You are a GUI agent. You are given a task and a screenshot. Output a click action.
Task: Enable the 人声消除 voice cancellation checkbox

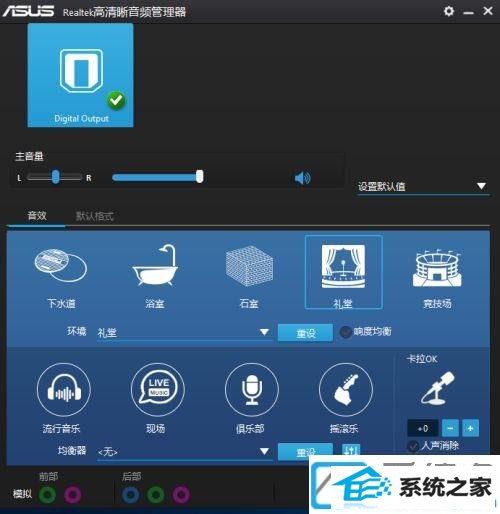click(413, 446)
